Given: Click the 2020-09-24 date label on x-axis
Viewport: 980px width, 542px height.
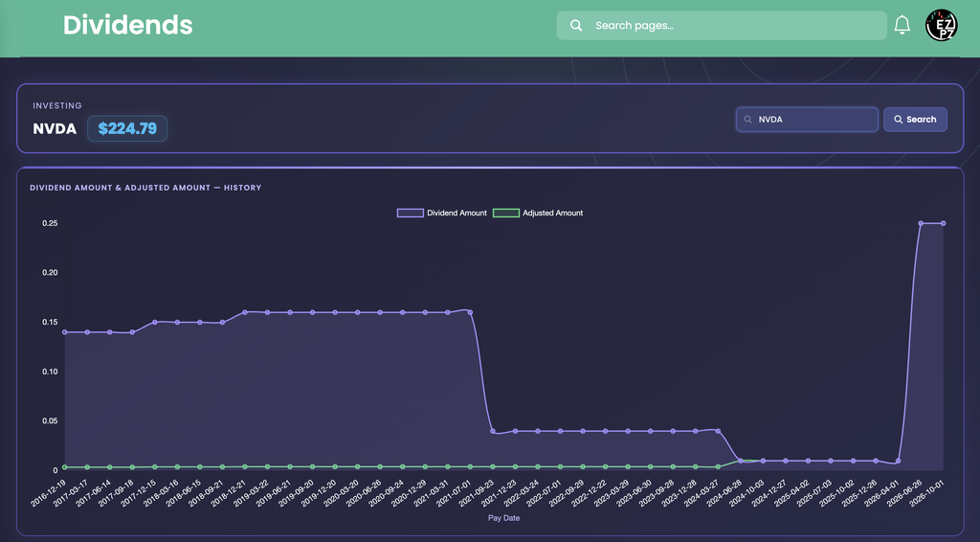Looking at the screenshot, I should 387,493.
